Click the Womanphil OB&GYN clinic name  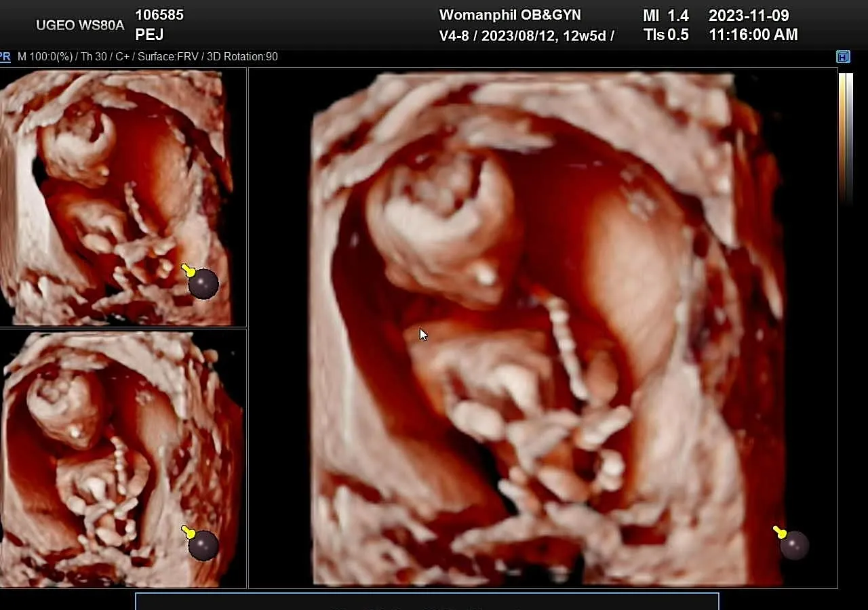click(x=510, y=15)
